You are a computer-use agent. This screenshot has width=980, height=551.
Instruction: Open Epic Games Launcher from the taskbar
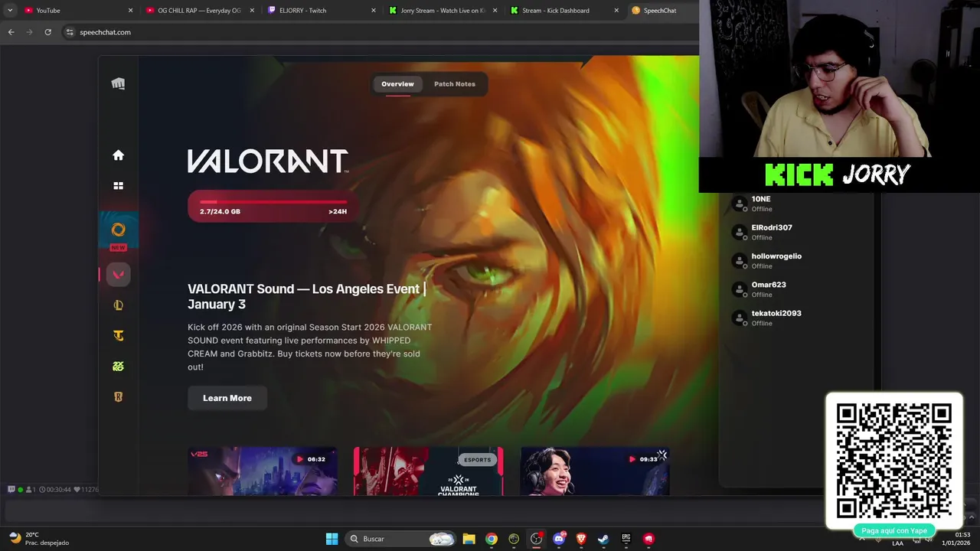626,539
